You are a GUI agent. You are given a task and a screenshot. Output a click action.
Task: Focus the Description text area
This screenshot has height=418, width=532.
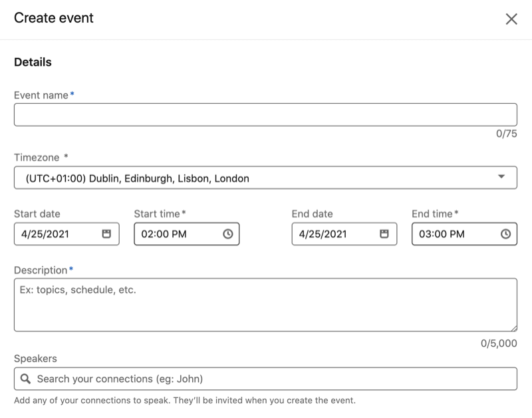coord(265,305)
